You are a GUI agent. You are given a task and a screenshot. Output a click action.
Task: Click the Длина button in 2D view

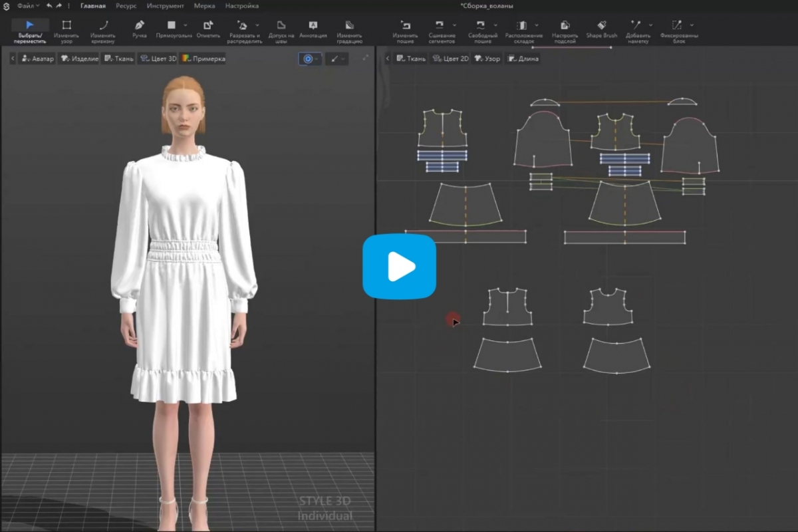tap(523, 59)
